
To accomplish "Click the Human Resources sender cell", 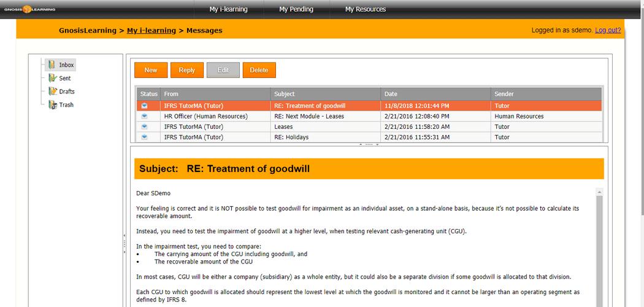I will [546, 116].
